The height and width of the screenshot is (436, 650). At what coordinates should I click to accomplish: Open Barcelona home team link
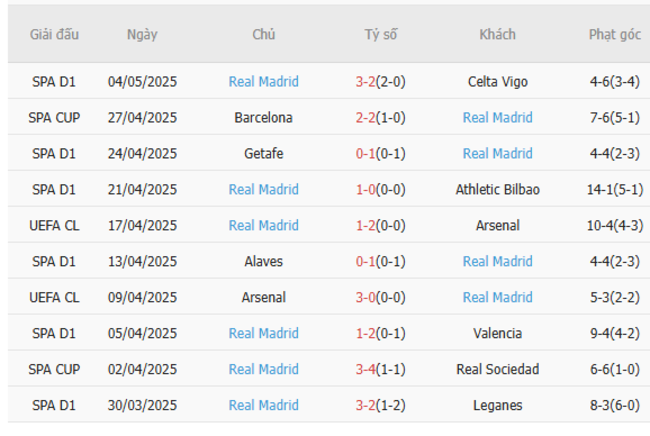[263, 118]
